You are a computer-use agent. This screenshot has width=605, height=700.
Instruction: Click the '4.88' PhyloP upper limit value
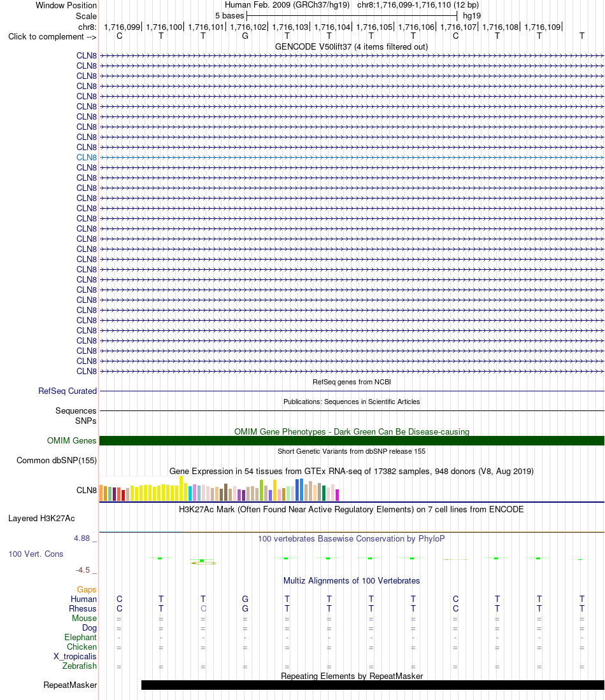[82, 538]
